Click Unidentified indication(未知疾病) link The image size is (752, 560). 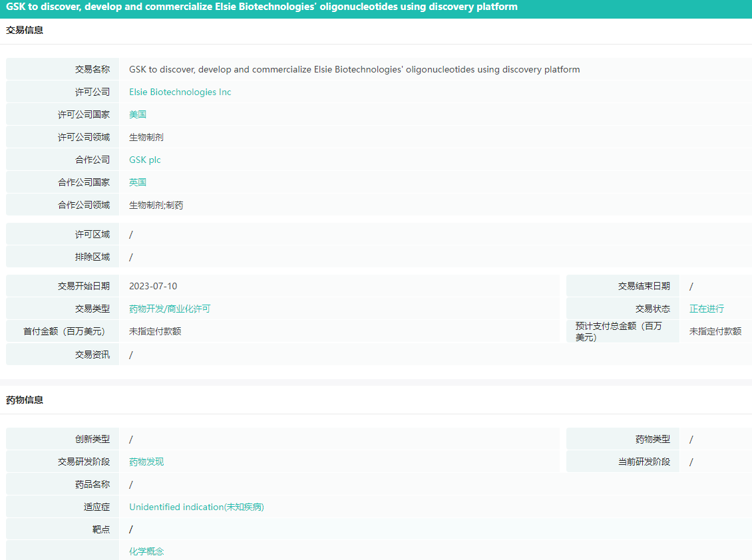click(196, 507)
